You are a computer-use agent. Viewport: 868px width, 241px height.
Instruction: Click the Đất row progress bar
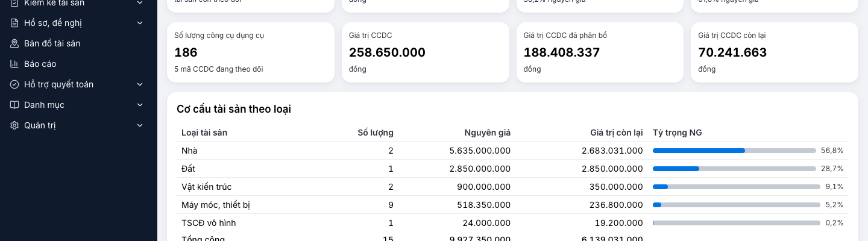(x=734, y=169)
